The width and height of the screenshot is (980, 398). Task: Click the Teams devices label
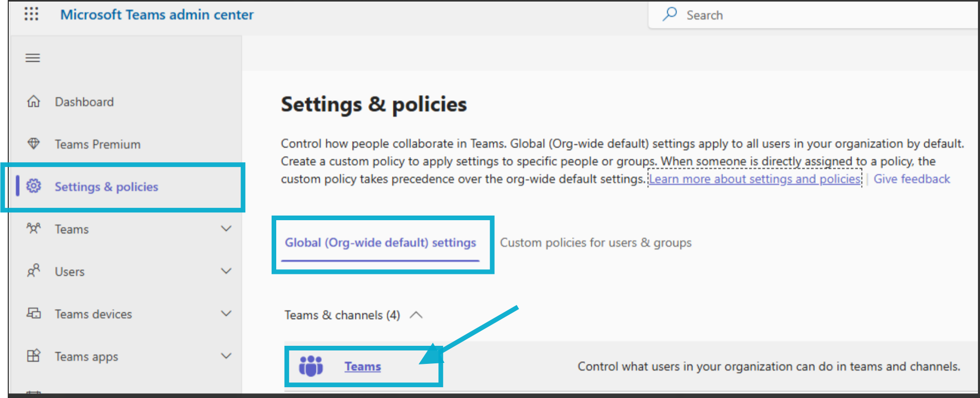click(93, 314)
